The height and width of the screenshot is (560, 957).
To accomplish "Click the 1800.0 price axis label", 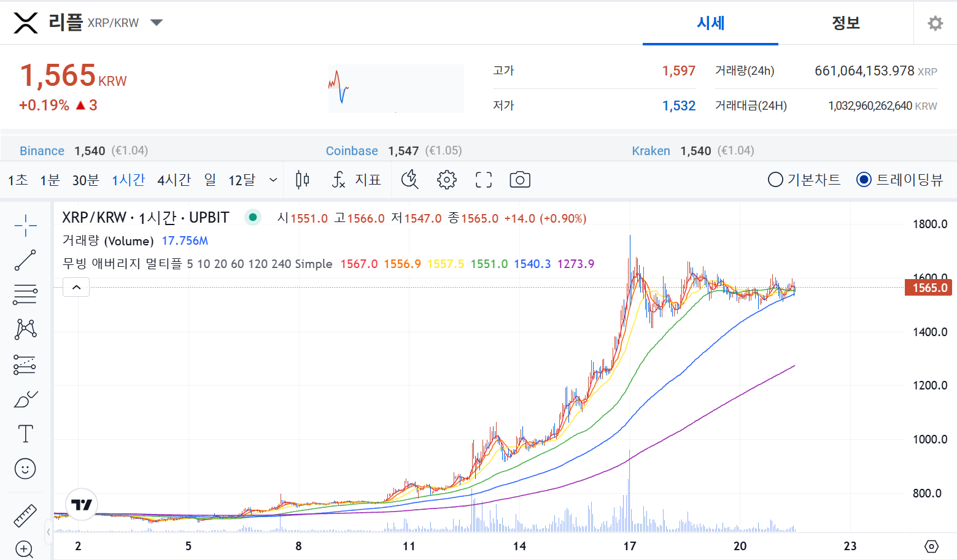I will (x=930, y=224).
